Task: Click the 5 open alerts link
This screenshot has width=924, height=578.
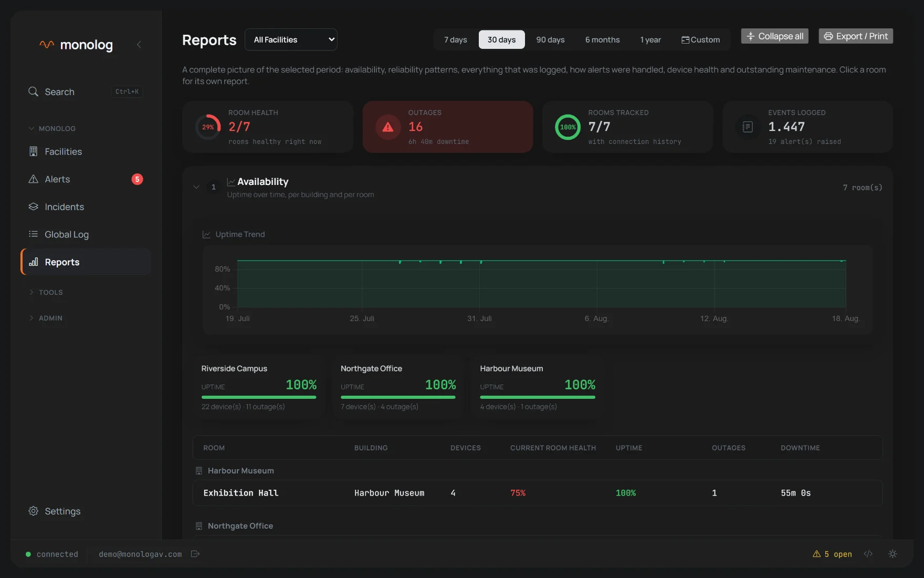Action: (x=832, y=554)
